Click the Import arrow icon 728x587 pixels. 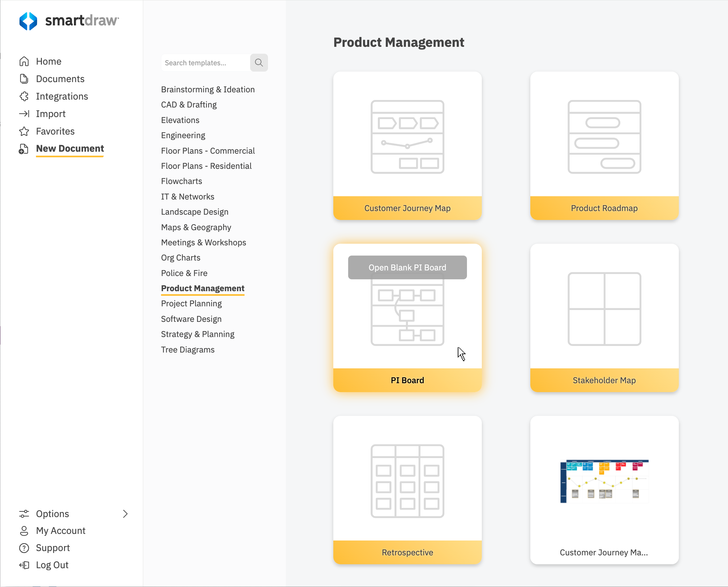24,114
